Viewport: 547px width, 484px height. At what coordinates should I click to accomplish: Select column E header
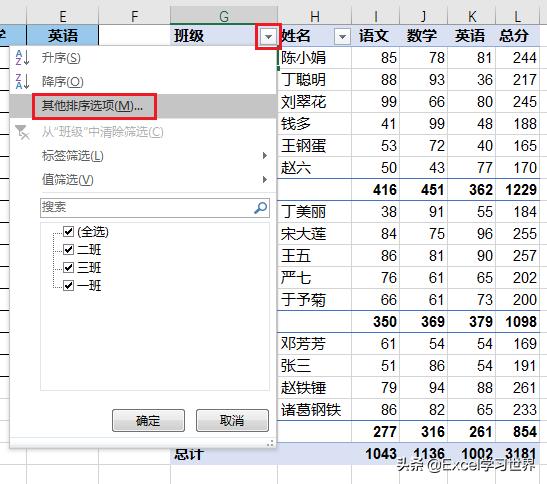pyautogui.click(x=63, y=16)
